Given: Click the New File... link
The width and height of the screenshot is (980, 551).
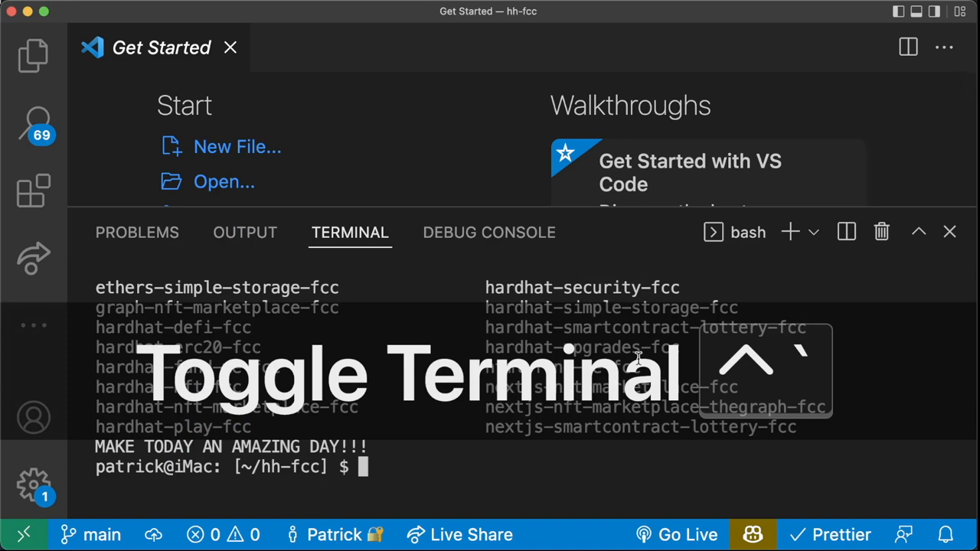Looking at the screenshot, I should point(237,146).
